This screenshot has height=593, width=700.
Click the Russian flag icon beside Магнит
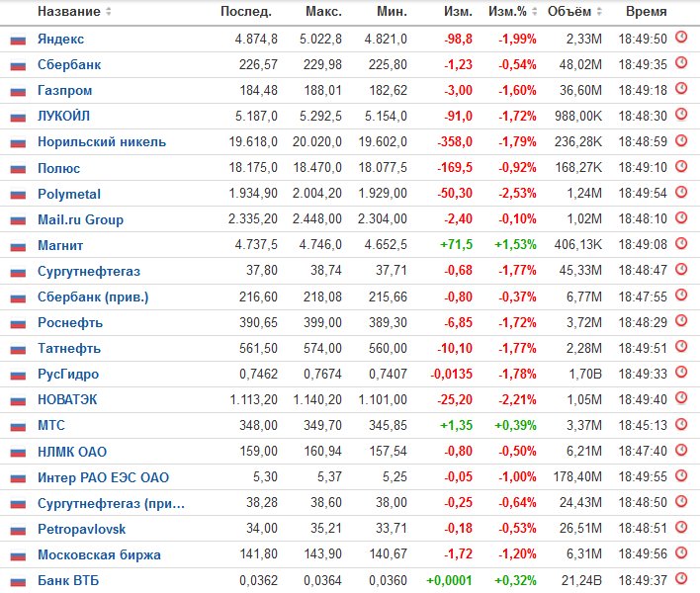pyautogui.click(x=18, y=247)
